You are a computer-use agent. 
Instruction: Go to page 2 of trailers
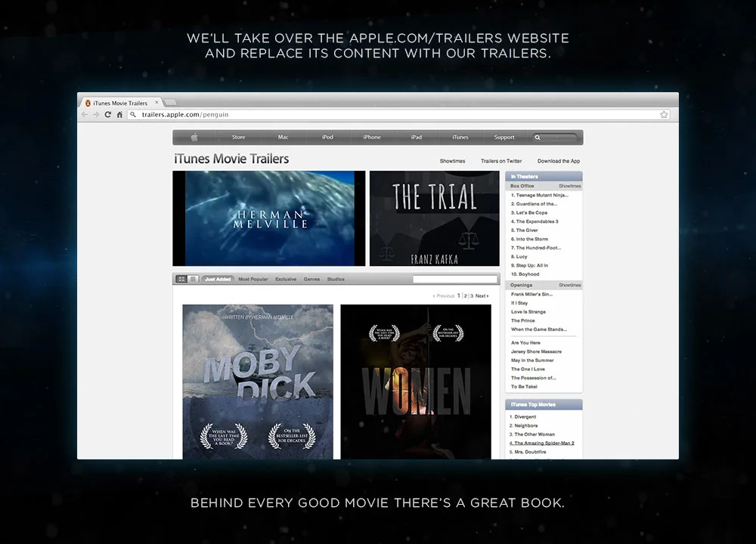[465, 296]
